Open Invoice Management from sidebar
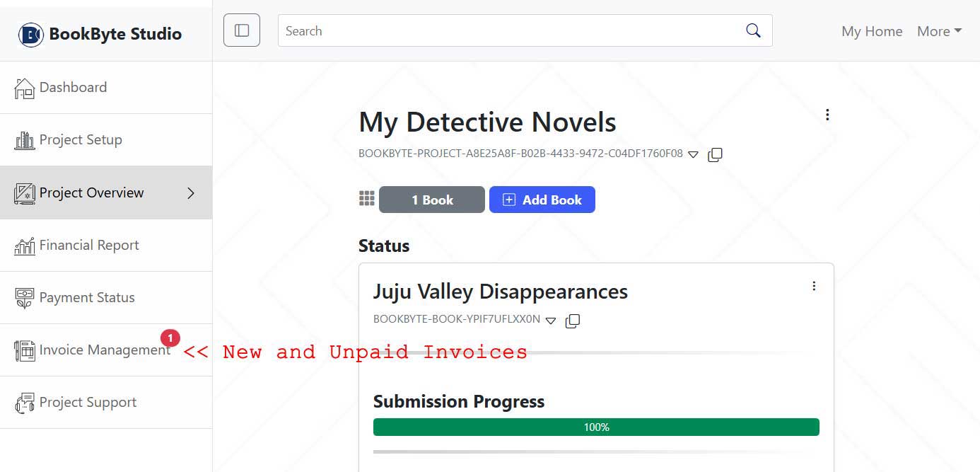The height and width of the screenshot is (472, 980). (105, 350)
